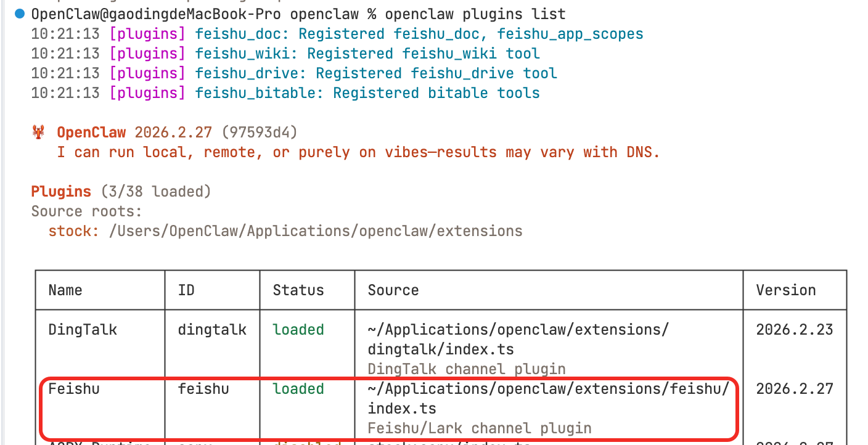Click the dingtalk/index.ts source path
This screenshot has width=868, height=445.
pyautogui.click(x=518, y=340)
